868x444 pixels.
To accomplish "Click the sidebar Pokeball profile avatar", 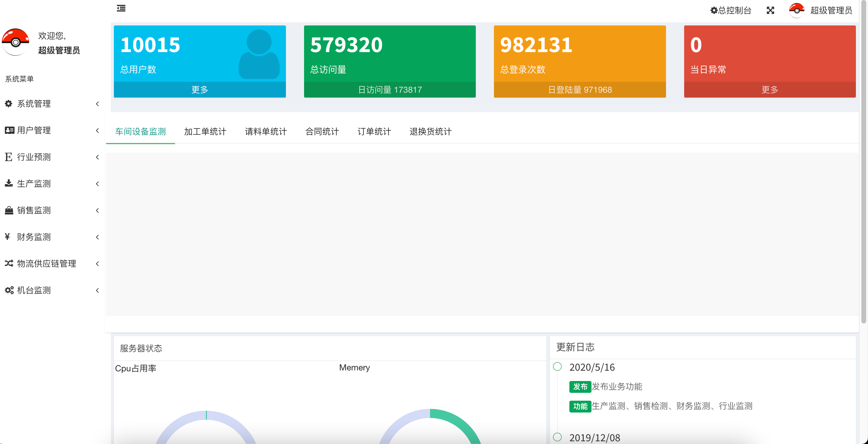I will (x=15, y=42).
